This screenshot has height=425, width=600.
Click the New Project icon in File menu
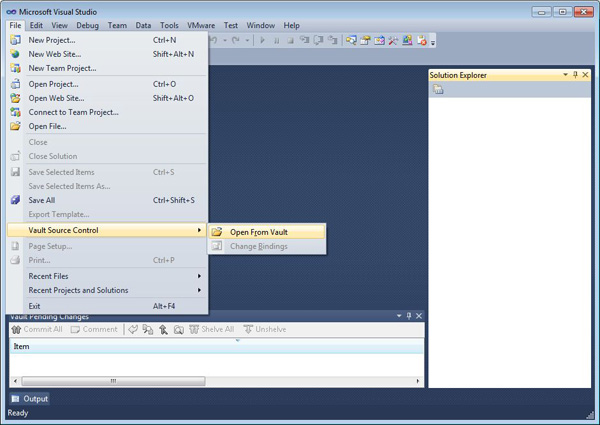[x=16, y=40]
